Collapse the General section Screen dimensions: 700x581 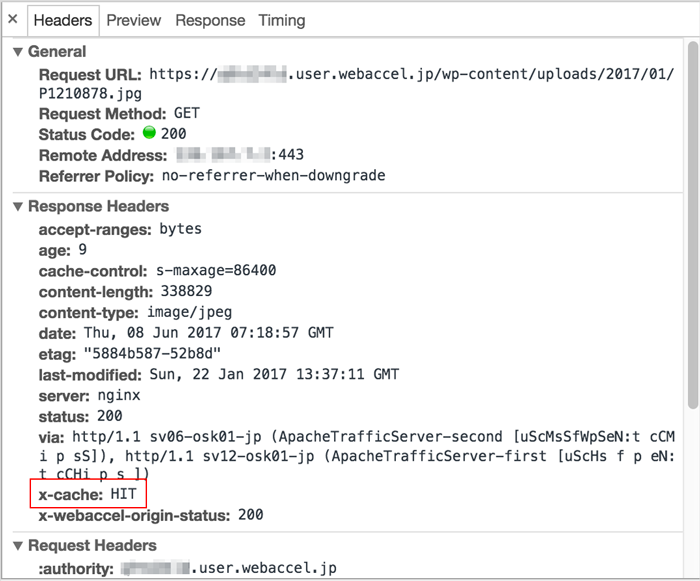tap(18, 52)
